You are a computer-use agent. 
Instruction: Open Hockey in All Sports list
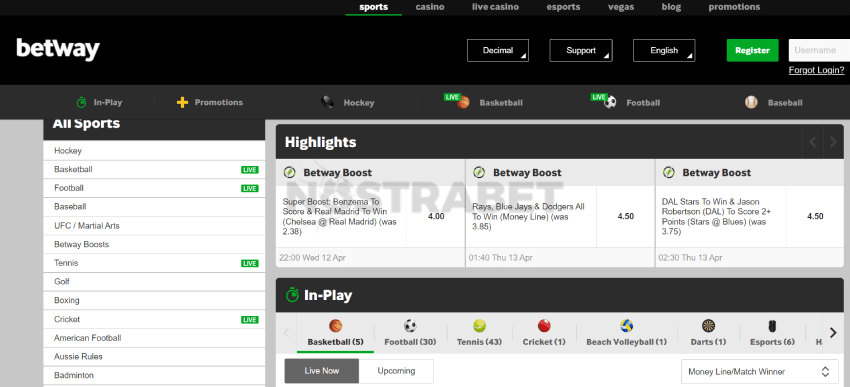pos(154,151)
